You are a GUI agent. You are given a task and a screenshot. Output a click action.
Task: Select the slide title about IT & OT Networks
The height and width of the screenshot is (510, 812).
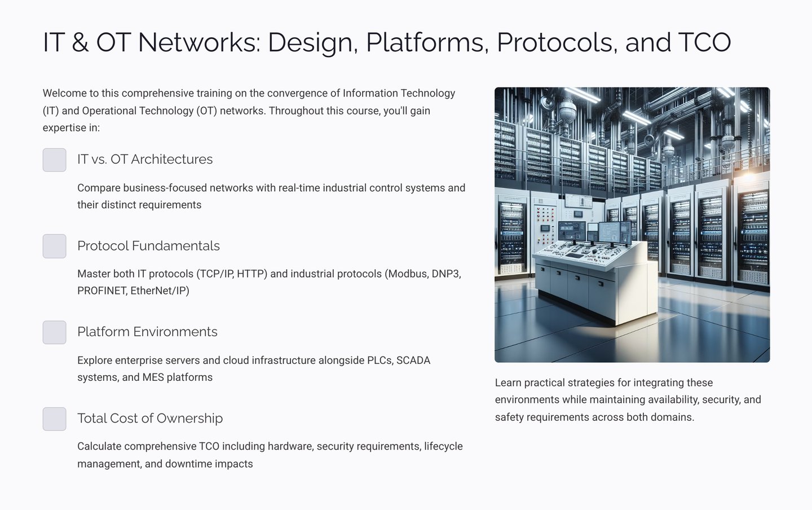(387, 42)
